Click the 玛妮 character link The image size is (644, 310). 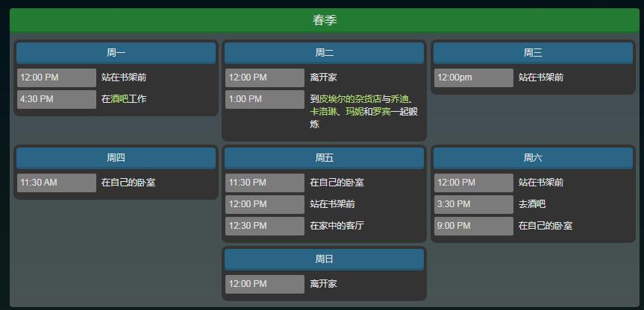[x=354, y=112]
